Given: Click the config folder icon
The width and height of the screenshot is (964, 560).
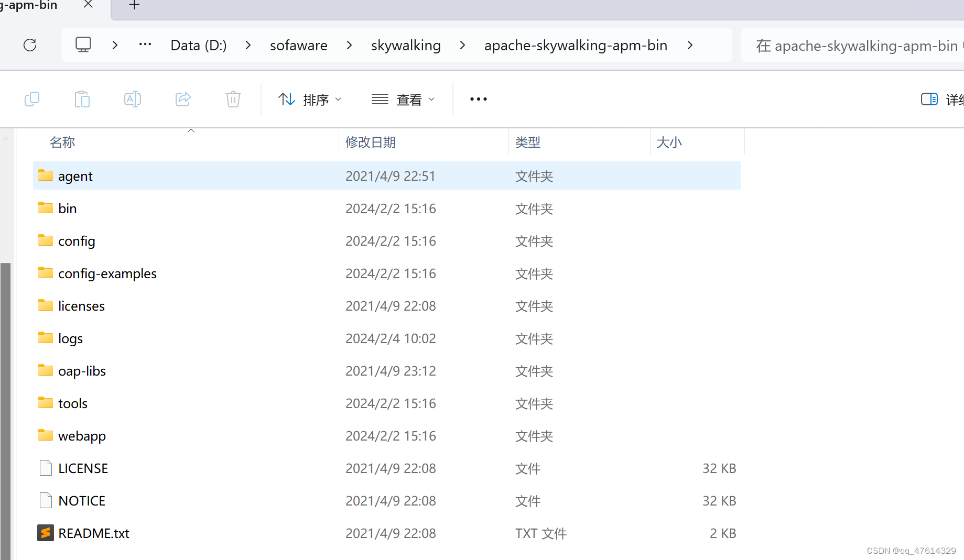Looking at the screenshot, I should click(46, 240).
